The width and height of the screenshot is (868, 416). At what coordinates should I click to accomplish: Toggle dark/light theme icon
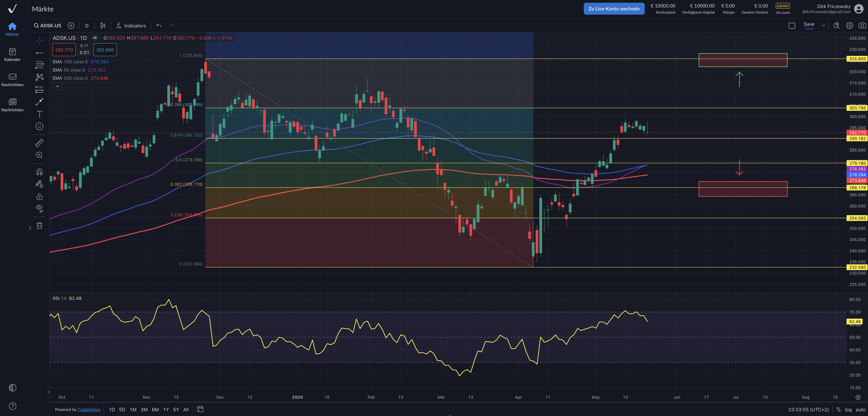(x=12, y=388)
